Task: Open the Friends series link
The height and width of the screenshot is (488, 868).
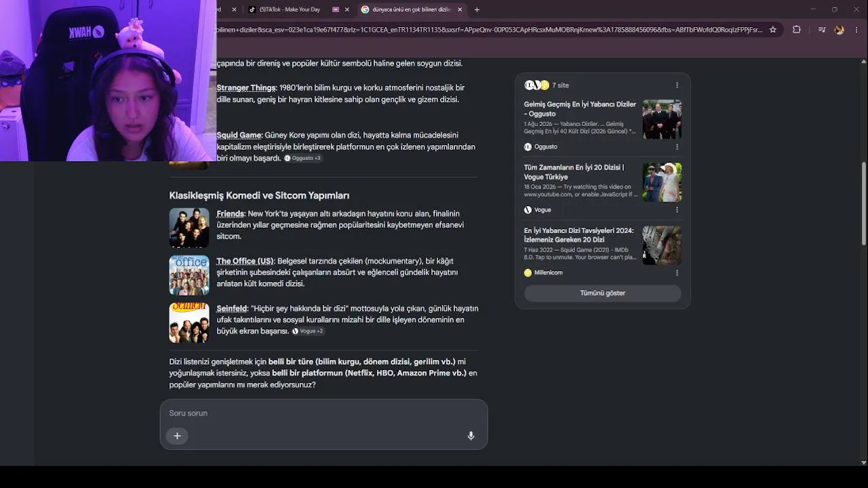Action: point(230,214)
